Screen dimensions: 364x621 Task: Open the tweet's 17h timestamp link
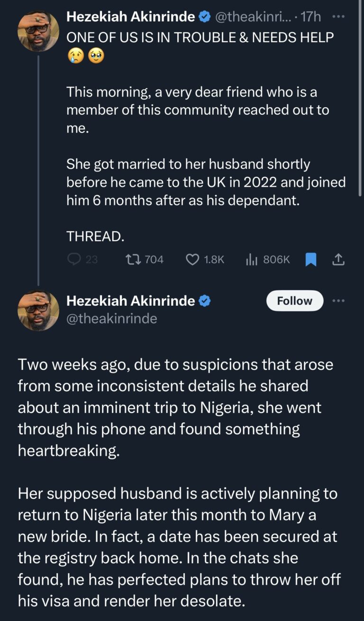[x=311, y=17]
